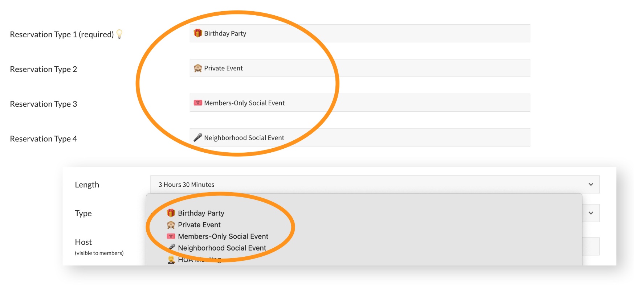The image size is (644, 285).
Task: Click the ticket icon in Reservation Type 3 field
Action: pyautogui.click(x=198, y=103)
